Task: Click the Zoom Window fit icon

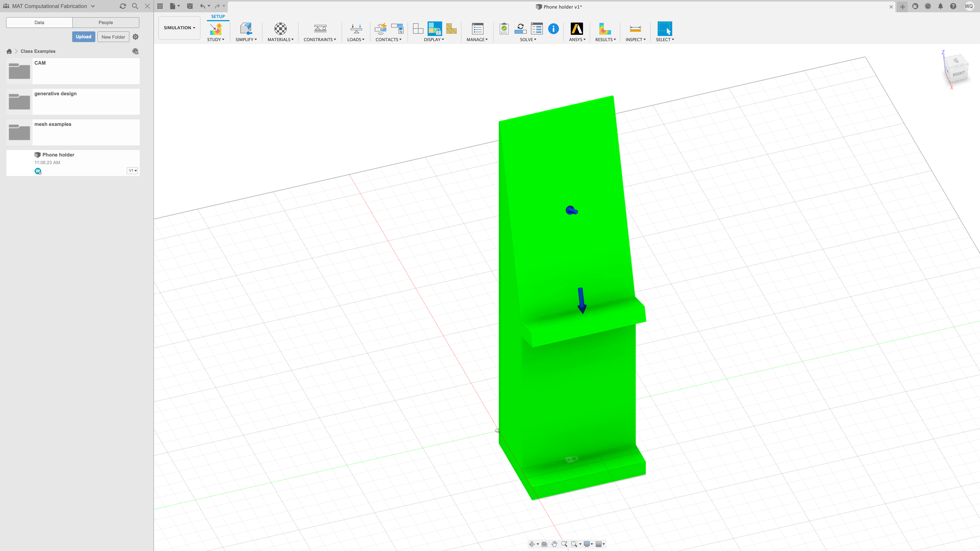Action: click(574, 544)
